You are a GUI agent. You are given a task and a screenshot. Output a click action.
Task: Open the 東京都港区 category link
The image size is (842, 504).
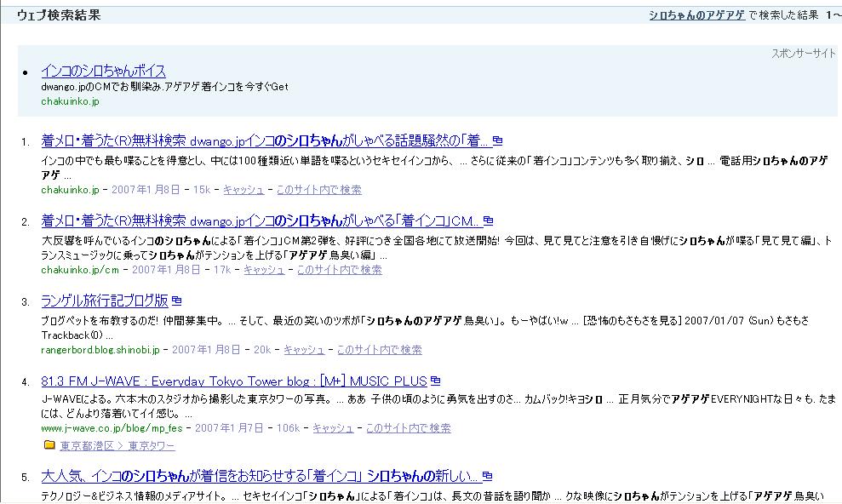tap(87, 445)
